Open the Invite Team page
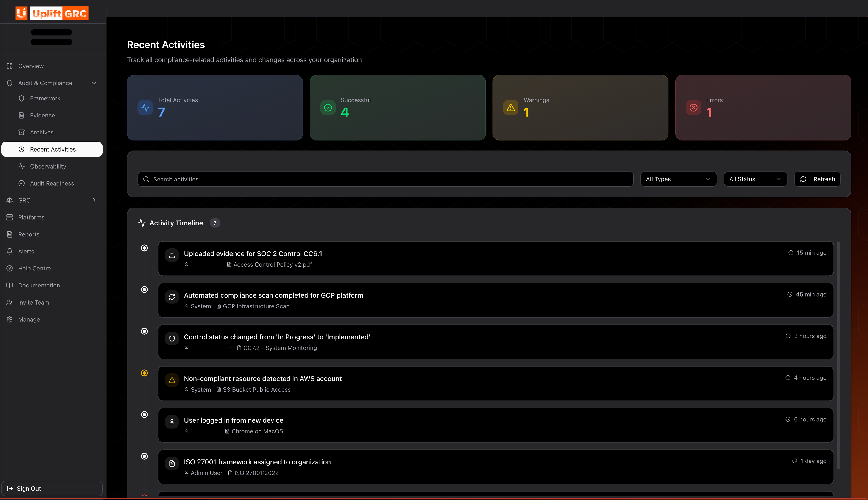The height and width of the screenshot is (500, 868). (x=52, y=302)
